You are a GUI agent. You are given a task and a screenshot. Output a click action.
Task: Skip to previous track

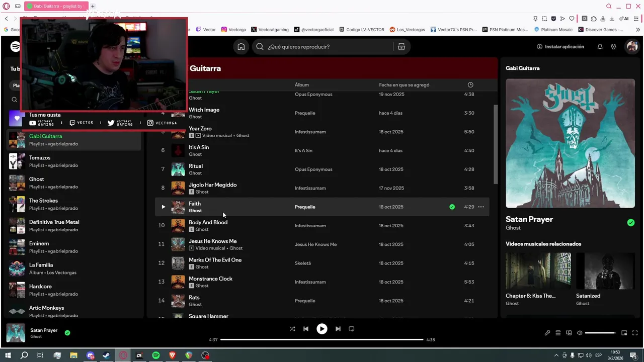[x=305, y=329]
